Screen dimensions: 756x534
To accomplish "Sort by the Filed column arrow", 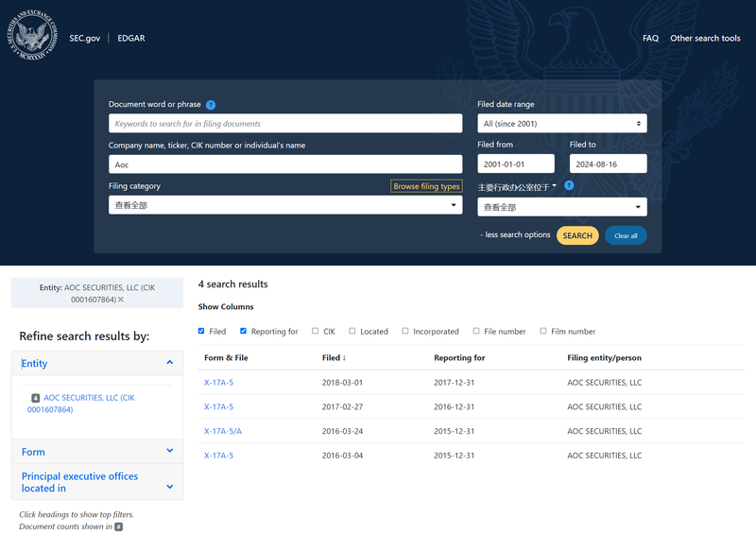I will (x=344, y=357).
